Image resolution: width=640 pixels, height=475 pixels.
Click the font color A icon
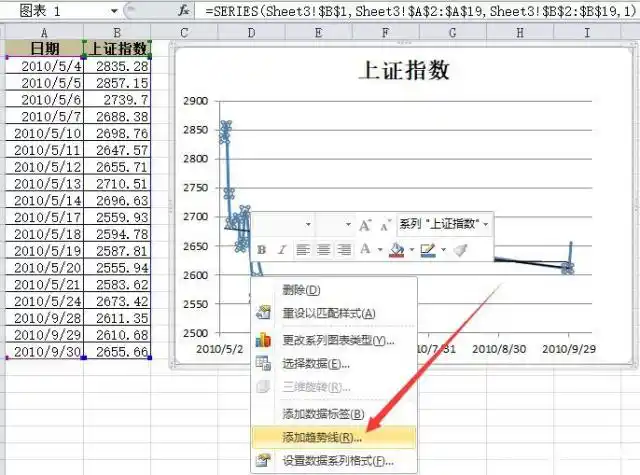click(365, 249)
